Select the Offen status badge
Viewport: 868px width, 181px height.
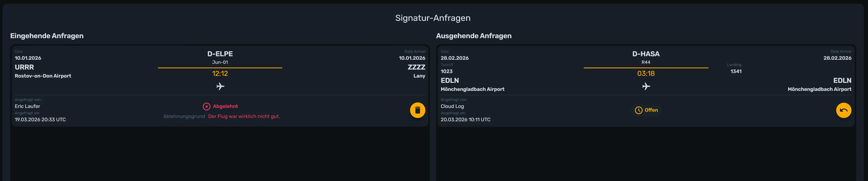coord(646,110)
